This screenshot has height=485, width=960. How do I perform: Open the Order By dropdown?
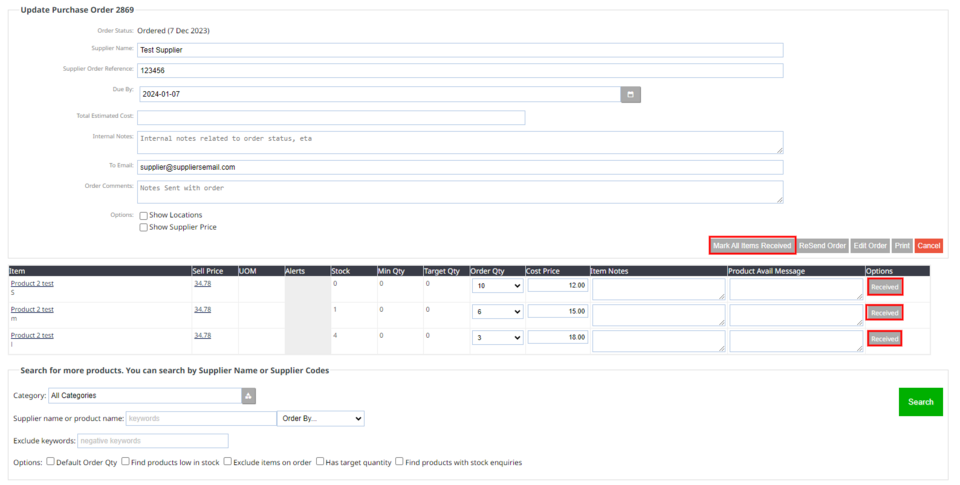point(321,418)
